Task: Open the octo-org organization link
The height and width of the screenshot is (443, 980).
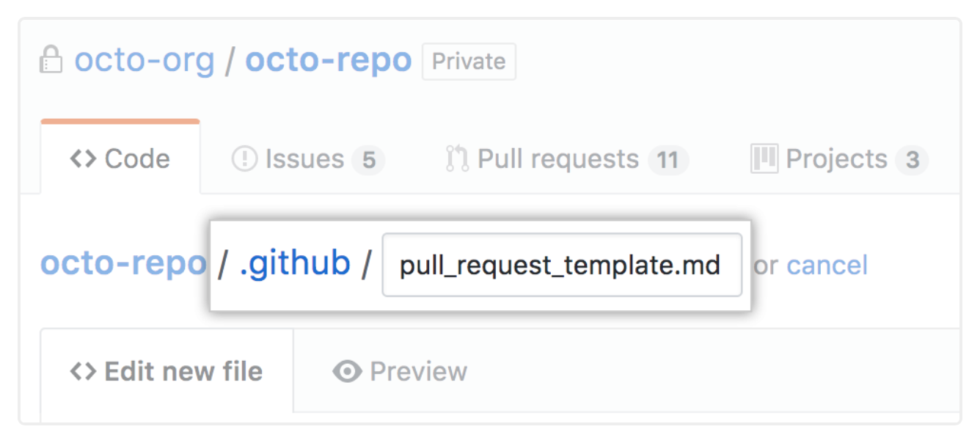Action: click(x=145, y=60)
